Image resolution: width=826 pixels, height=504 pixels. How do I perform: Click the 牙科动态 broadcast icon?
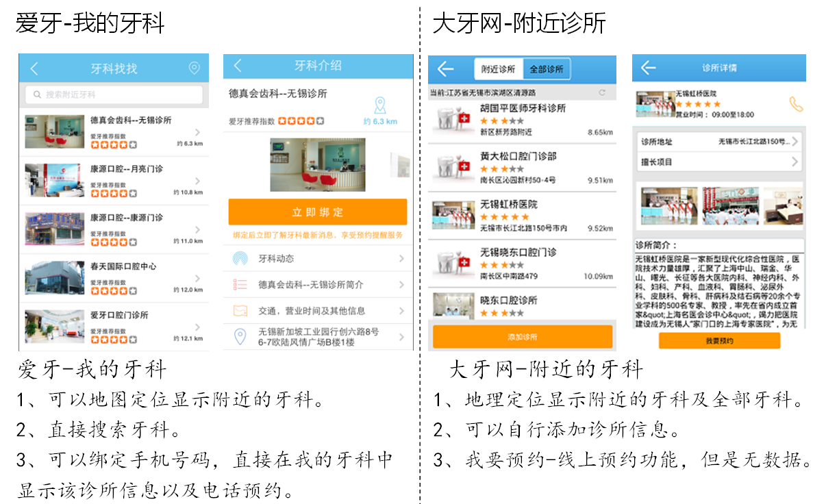tap(240, 259)
